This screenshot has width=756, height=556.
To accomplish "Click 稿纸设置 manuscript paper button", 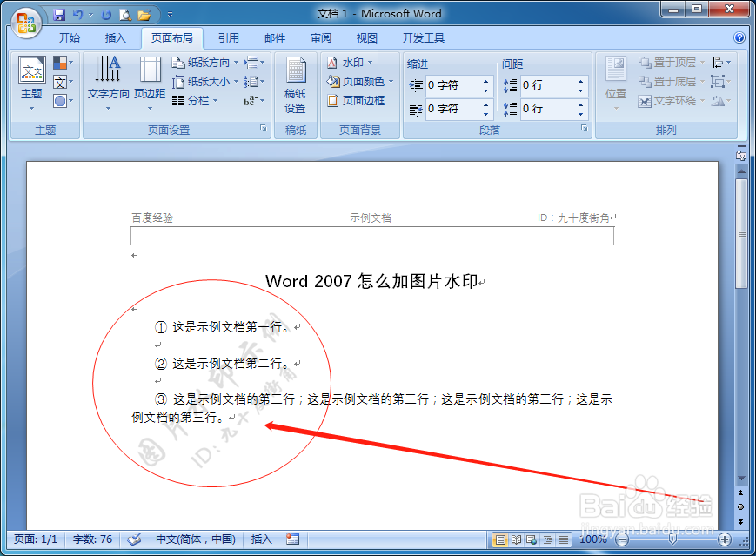I will click(x=296, y=85).
